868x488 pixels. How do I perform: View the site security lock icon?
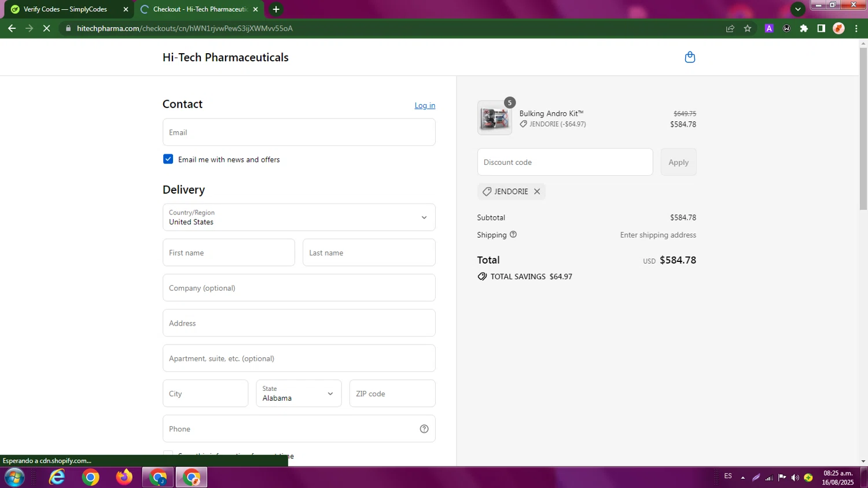pos(68,28)
